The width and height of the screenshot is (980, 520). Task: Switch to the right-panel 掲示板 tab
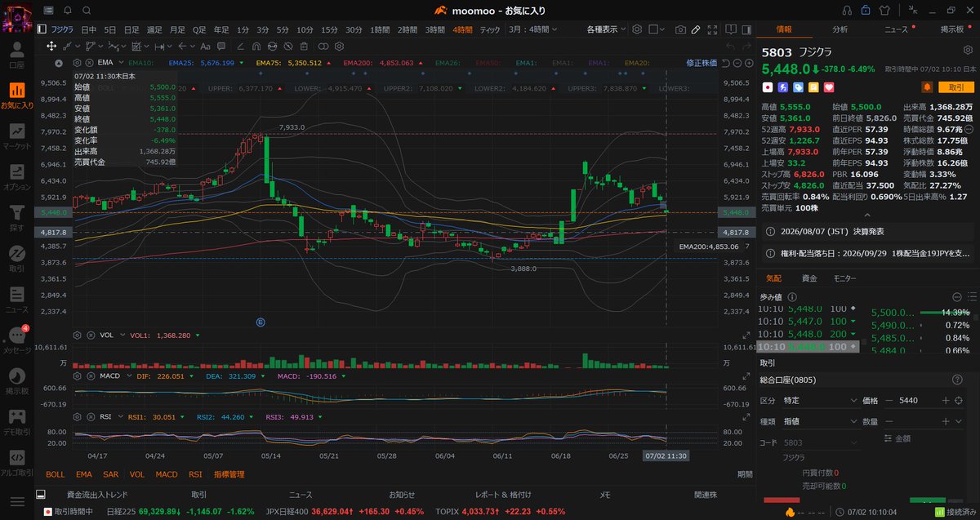(952, 29)
